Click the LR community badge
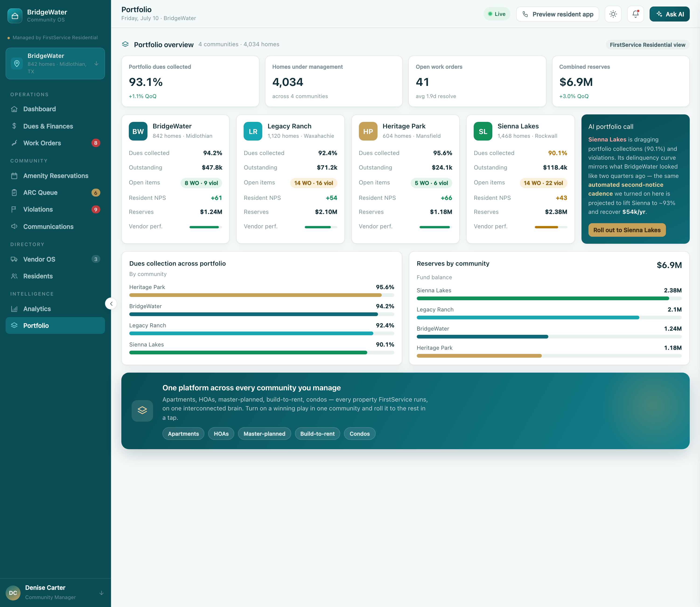 tap(253, 131)
